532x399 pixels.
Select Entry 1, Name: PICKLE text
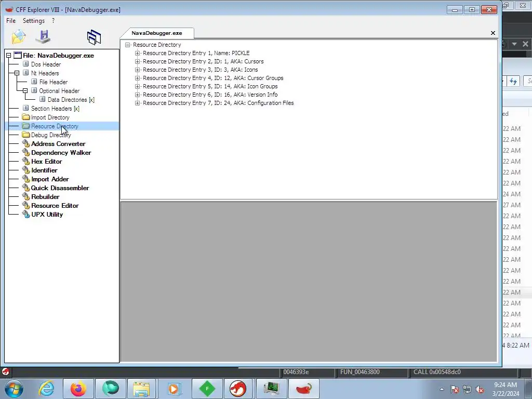click(196, 53)
